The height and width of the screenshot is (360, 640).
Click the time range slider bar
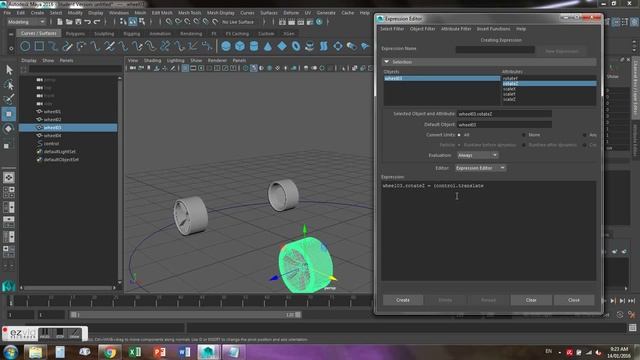coord(186,315)
